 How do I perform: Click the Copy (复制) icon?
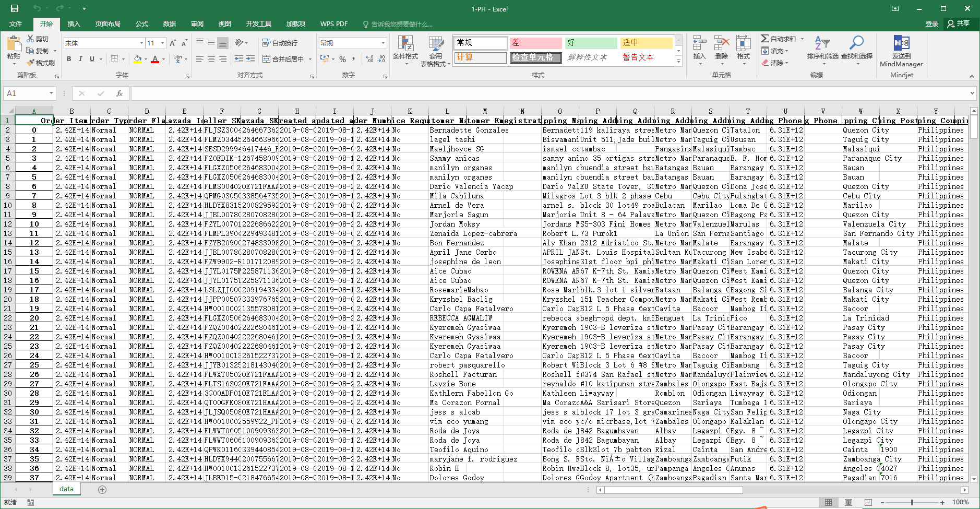point(30,51)
